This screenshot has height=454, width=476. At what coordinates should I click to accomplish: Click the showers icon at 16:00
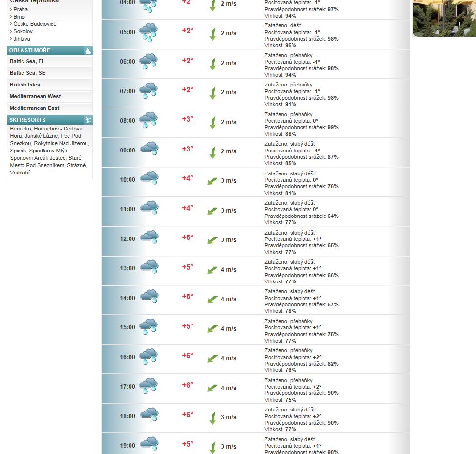(x=149, y=356)
